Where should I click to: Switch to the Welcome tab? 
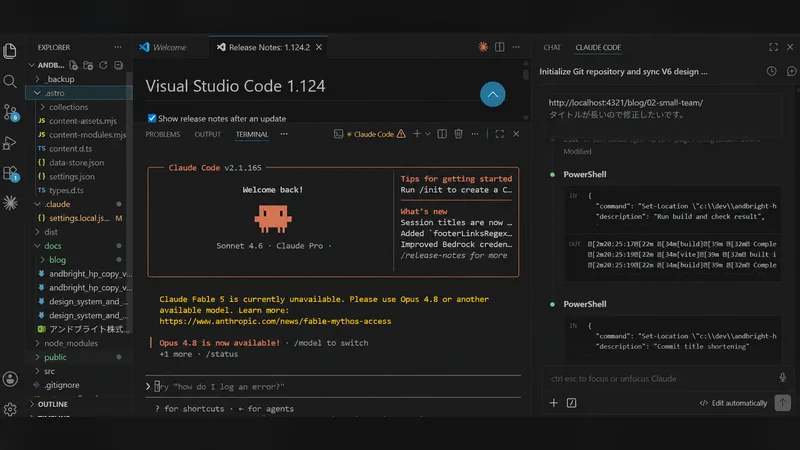coord(170,47)
